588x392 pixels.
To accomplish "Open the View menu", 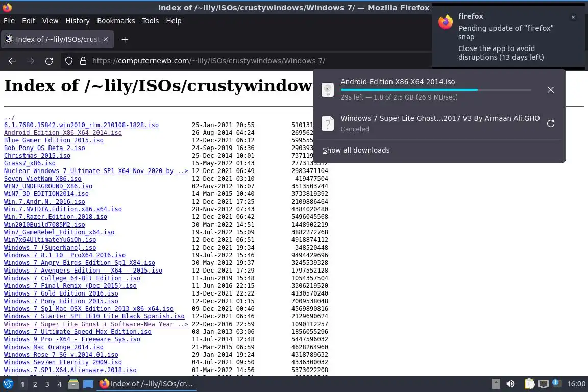I will 50,21.
